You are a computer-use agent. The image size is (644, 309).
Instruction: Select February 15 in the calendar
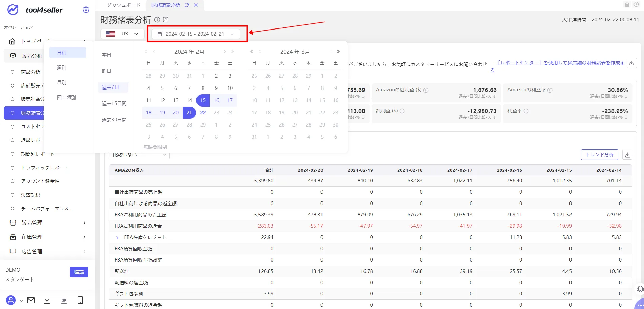(203, 100)
